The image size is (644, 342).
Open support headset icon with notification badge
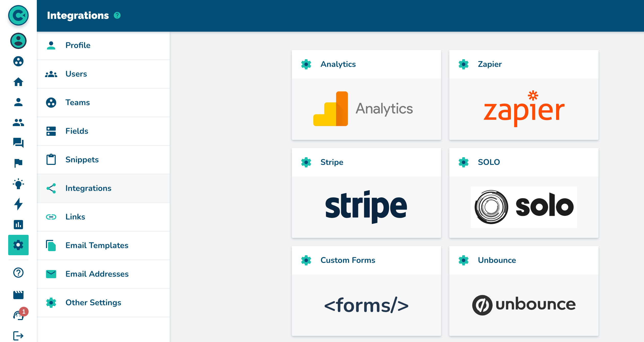[18, 315]
